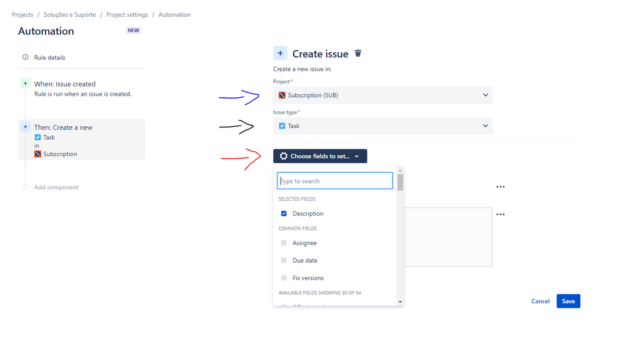The height and width of the screenshot is (338, 644).
Task: Click Add component in the rule chain
Action: pyautogui.click(x=56, y=187)
